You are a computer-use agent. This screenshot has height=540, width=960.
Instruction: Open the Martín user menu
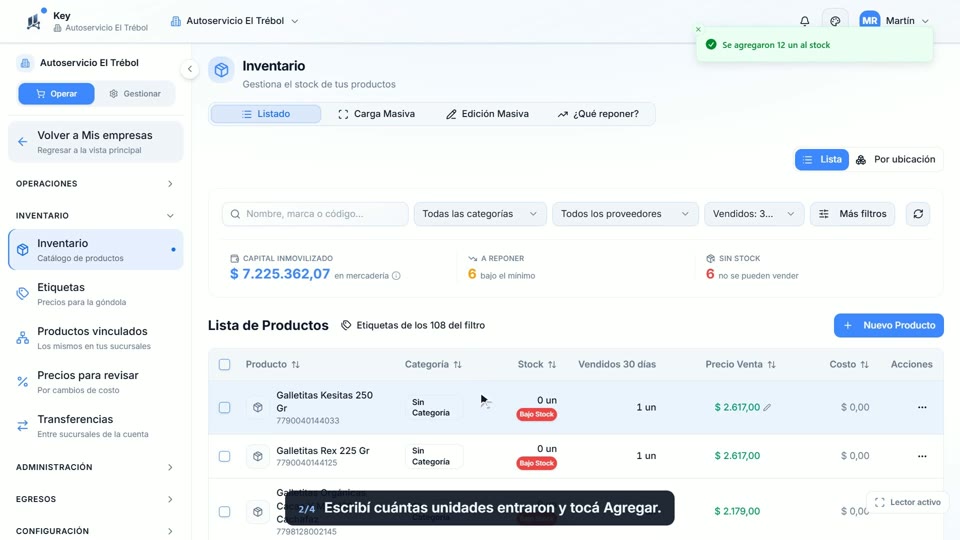click(894, 21)
